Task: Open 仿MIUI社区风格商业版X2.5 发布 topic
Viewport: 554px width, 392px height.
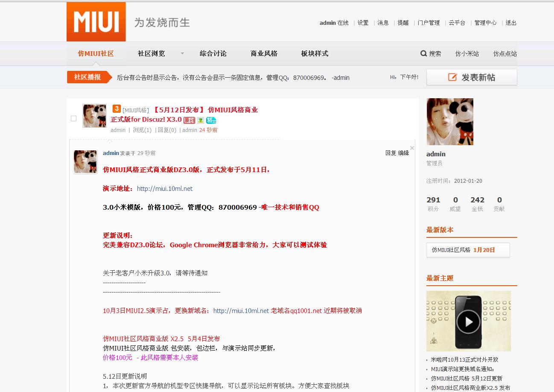Action: pos(470,388)
